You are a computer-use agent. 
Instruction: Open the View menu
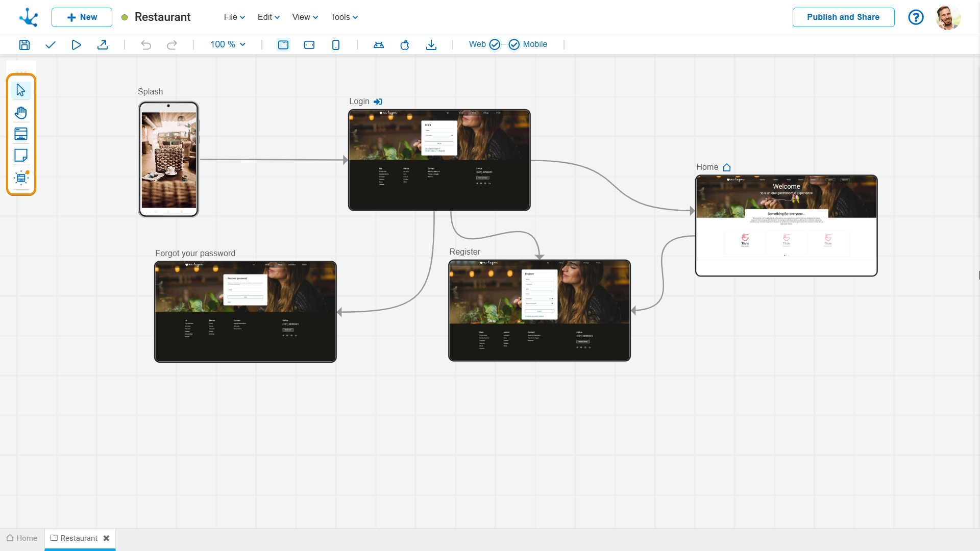pyautogui.click(x=305, y=17)
